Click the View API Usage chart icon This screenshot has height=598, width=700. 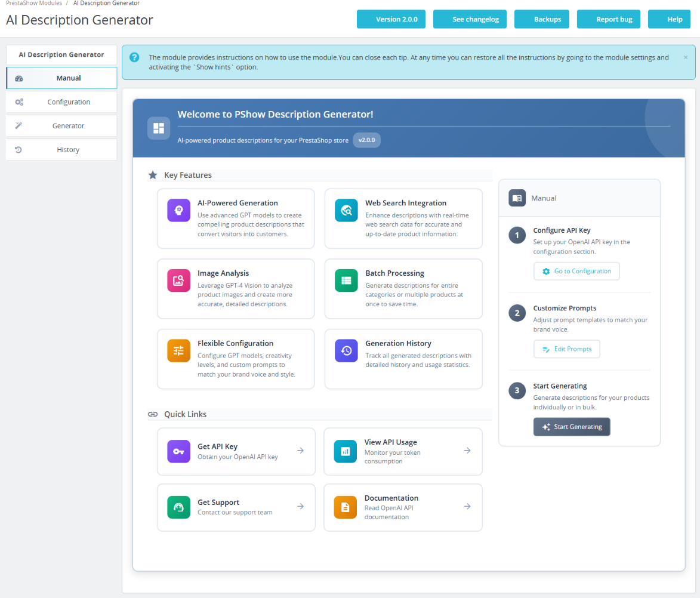tap(345, 451)
